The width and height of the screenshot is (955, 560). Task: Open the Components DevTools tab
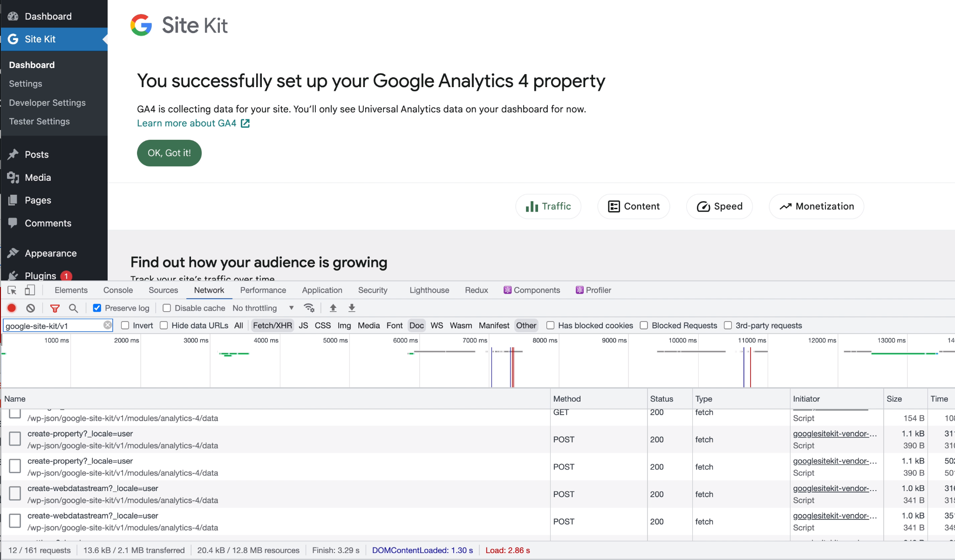[x=536, y=290]
